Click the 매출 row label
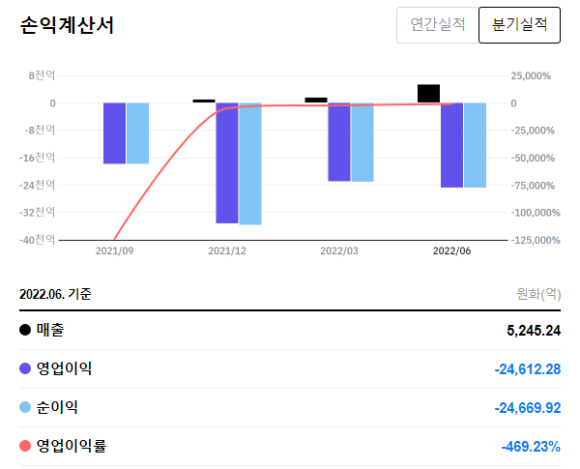Screen dimensions: 580x469 click(x=50, y=330)
